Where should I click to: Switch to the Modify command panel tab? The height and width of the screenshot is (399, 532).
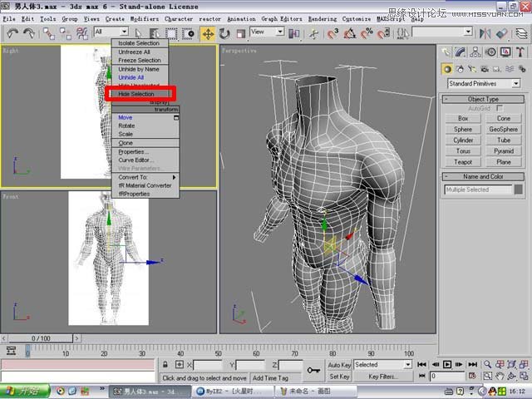(461, 52)
